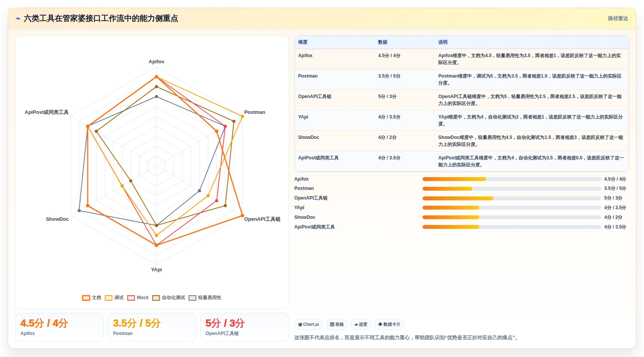
Task: Click the Chart.js tag
Action: 308,325
